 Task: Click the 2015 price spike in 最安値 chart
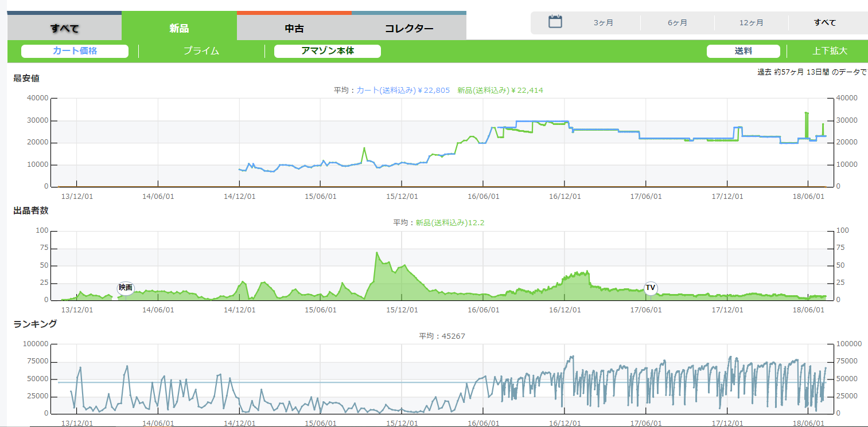[364, 148]
